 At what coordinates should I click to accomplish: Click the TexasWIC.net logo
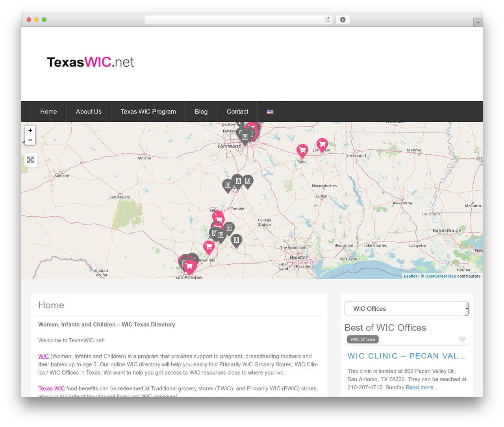tap(91, 62)
